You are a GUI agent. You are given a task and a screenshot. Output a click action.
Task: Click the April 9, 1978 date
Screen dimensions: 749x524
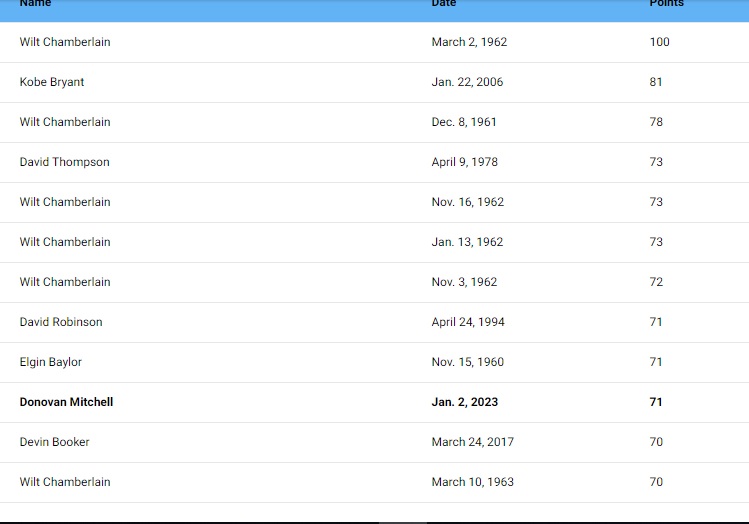click(464, 162)
